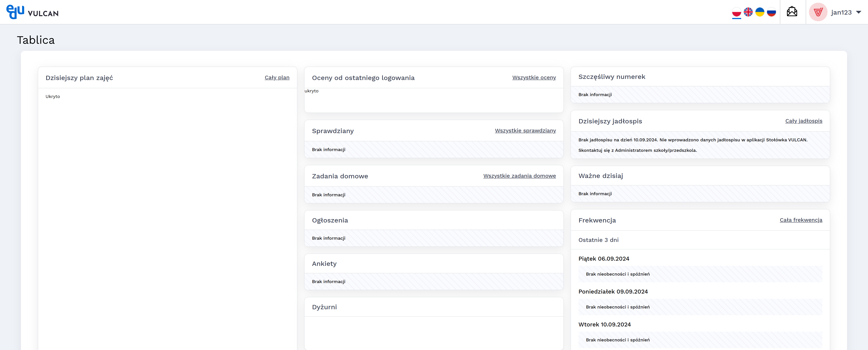Click the Ważne dzisiaj panel header

point(600,176)
